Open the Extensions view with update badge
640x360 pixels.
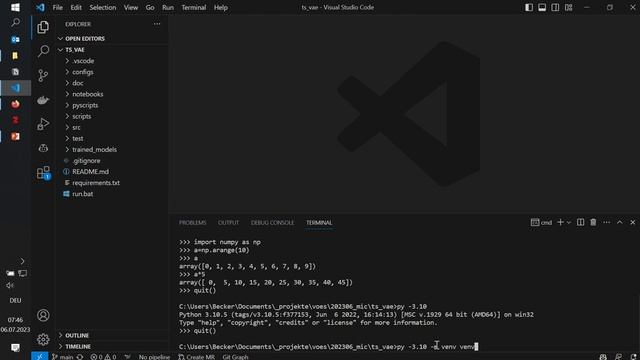click(x=43, y=172)
